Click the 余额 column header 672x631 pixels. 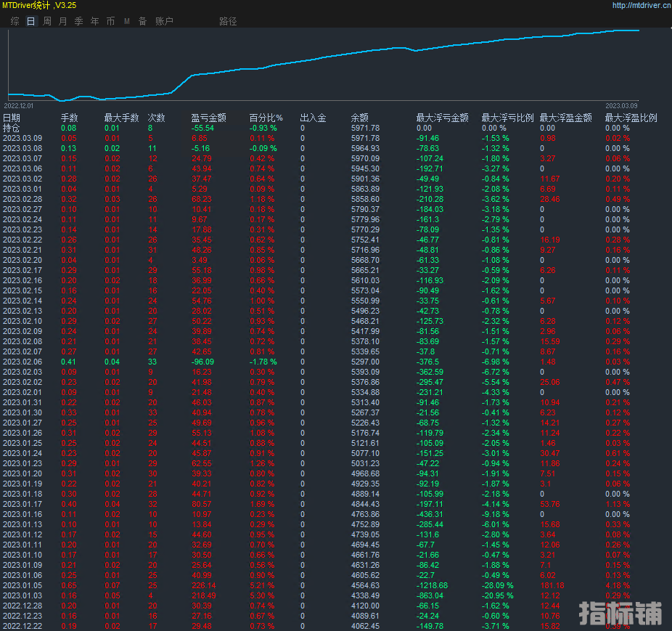click(x=359, y=118)
